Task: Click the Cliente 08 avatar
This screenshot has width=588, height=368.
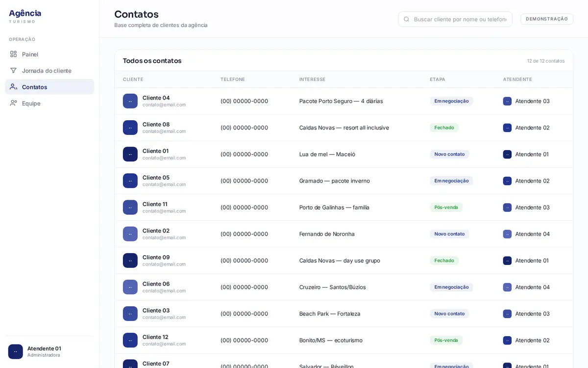Action: 130,128
